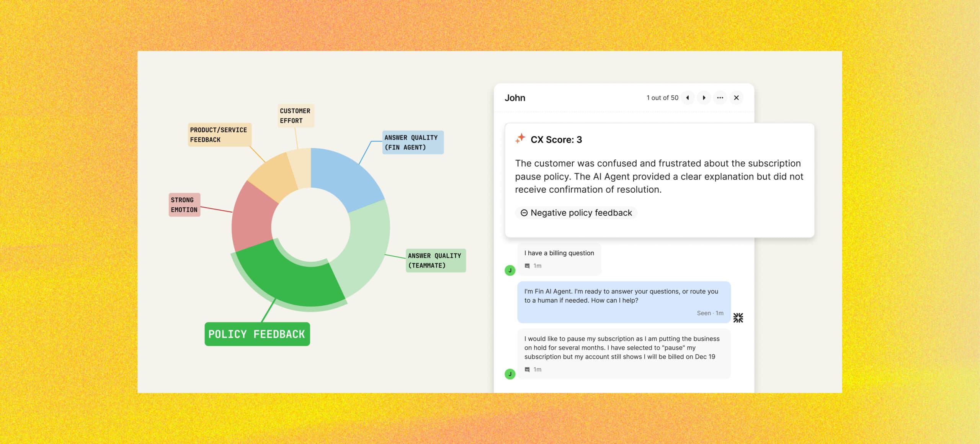
Task: Click the Answer Quality (Teammate) label
Action: click(435, 261)
